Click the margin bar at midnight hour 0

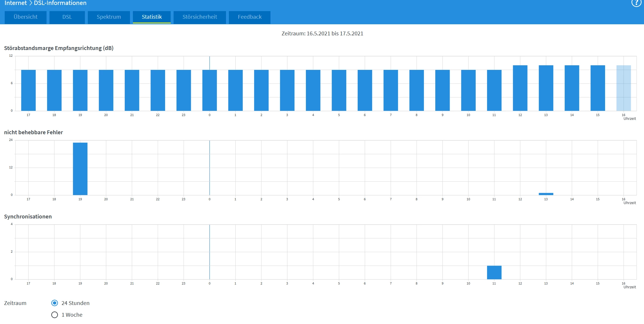click(210, 90)
